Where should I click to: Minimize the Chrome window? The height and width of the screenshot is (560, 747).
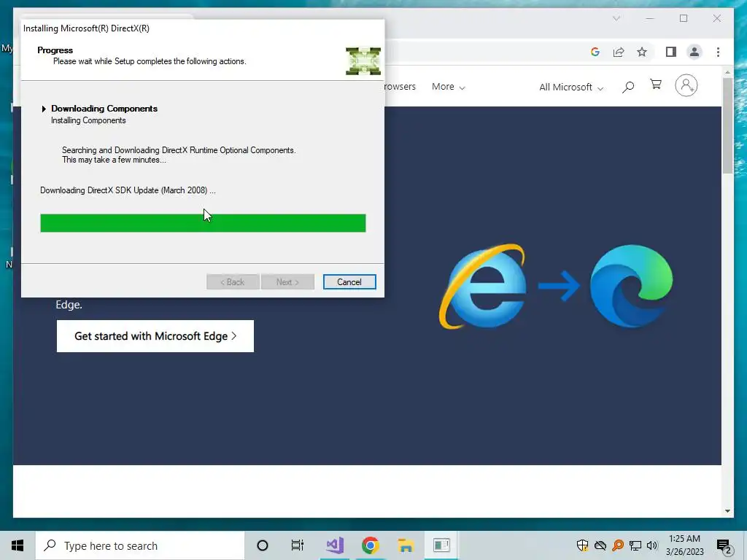click(650, 18)
